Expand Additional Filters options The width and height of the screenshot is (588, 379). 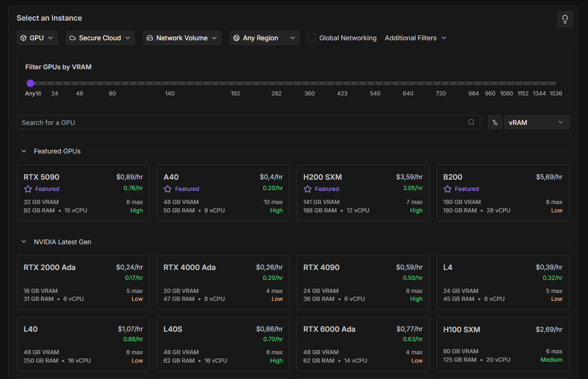click(415, 38)
